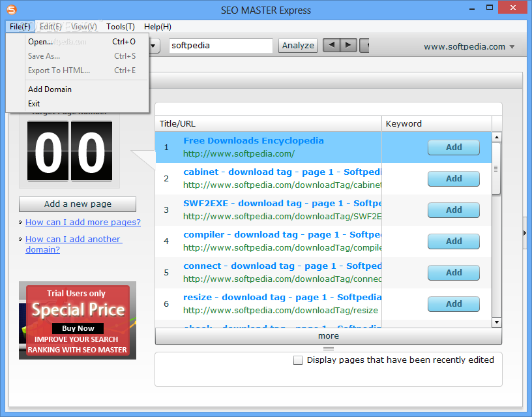
Task: Click the SEO Master app logo icon
Action: tap(12, 10)
